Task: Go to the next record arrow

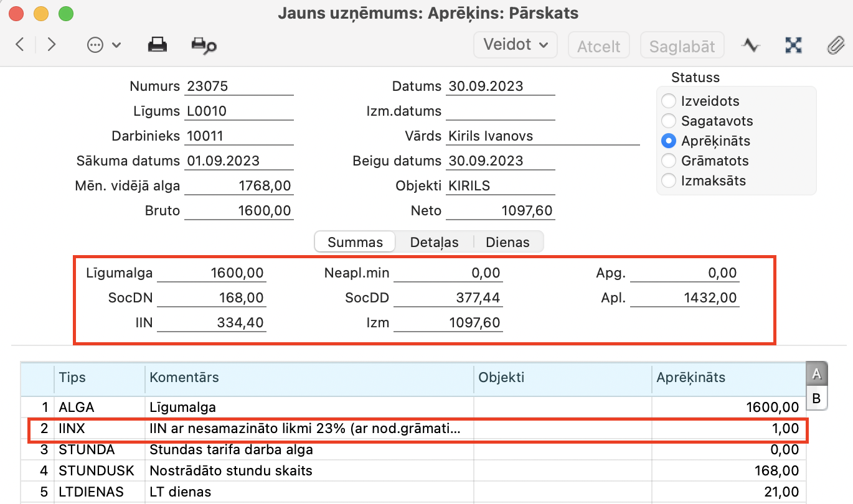Action: tap(52, 45)
